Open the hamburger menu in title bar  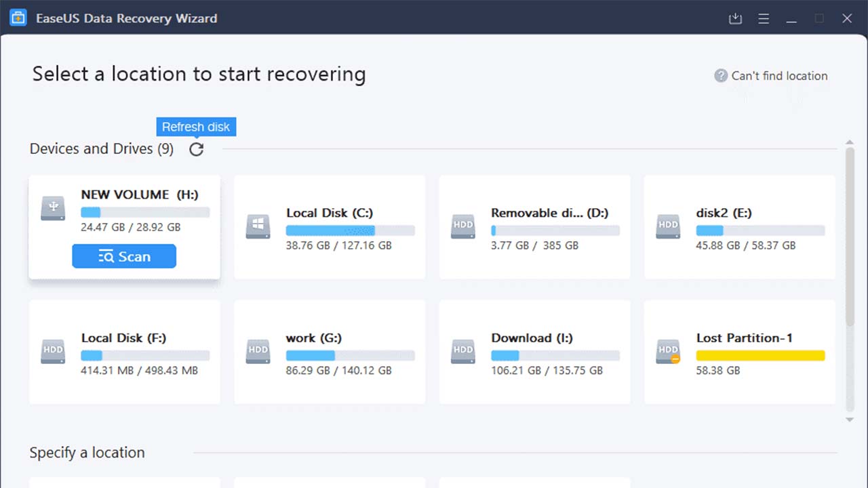tap(764, 19)
